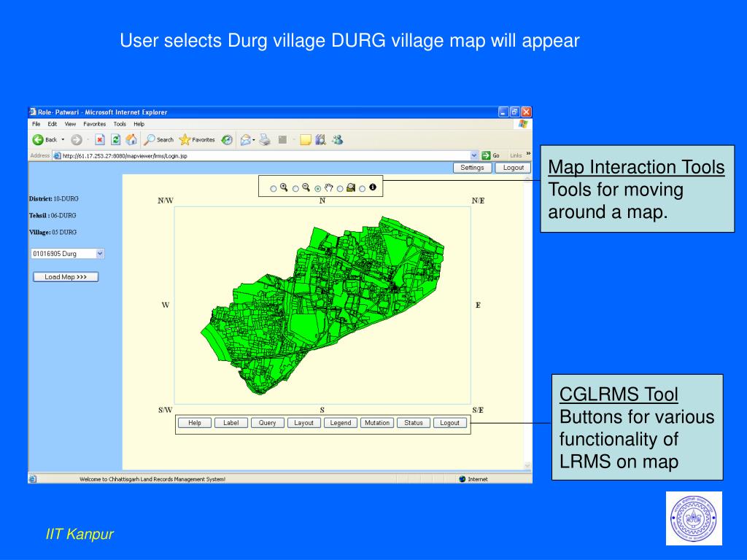
Task: Click the Internet zone globe in status bar
Action: [x=462, y=479]
